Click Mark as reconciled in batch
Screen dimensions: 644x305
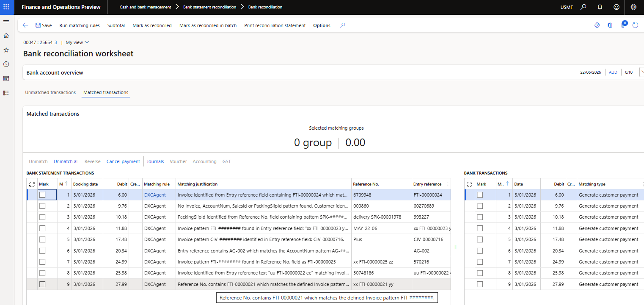(x=208, y=25)
